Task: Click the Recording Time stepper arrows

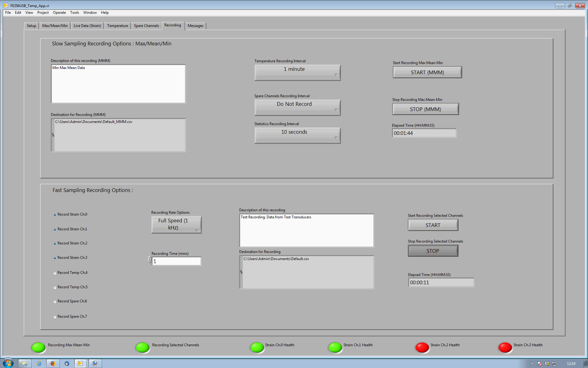Action: pos(150,260)
